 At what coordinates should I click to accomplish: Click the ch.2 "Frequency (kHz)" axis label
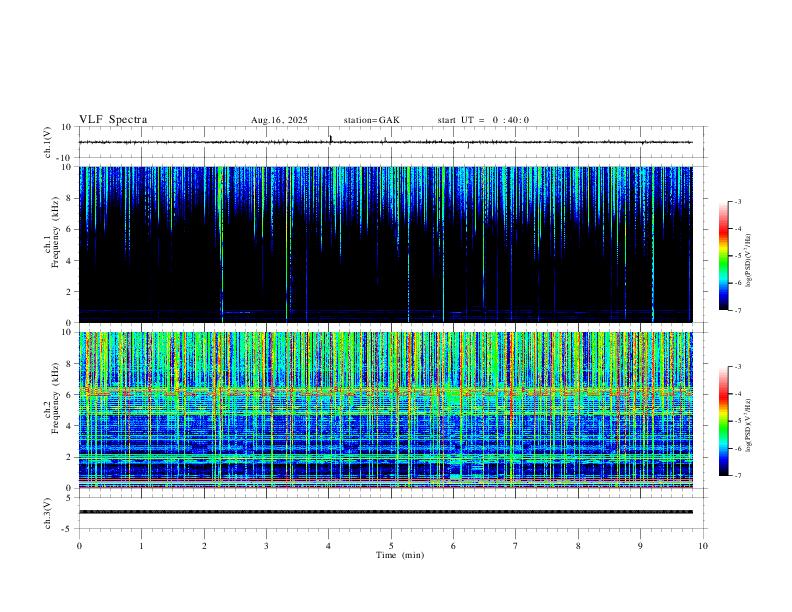(55, 398)
